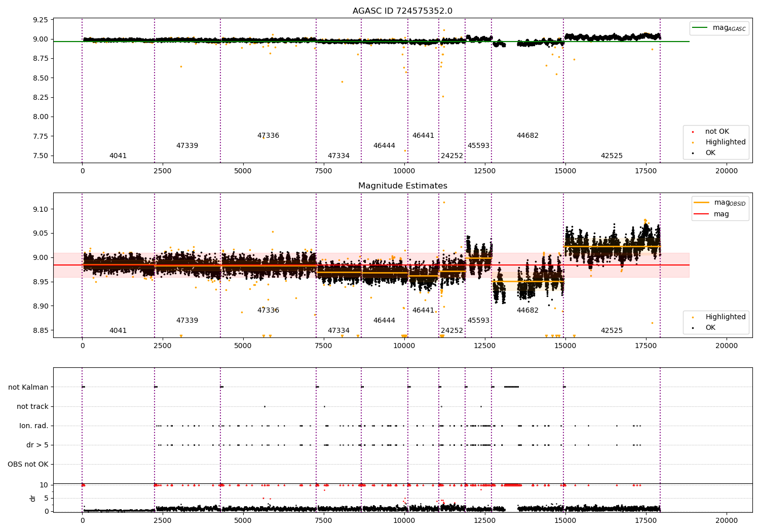Click obsid label 47339 in the top plot
The height and width of the screenshot is (532, 760).
(187, 146)
